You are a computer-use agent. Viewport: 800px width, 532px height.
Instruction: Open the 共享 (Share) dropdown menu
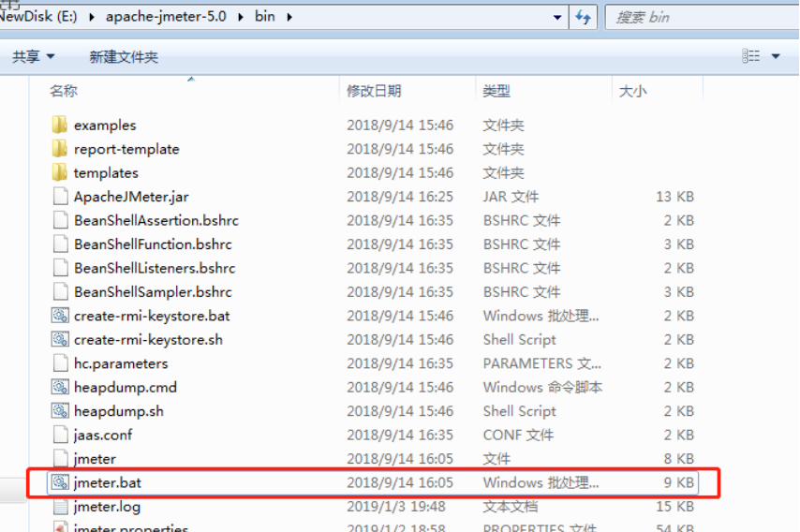33,56
